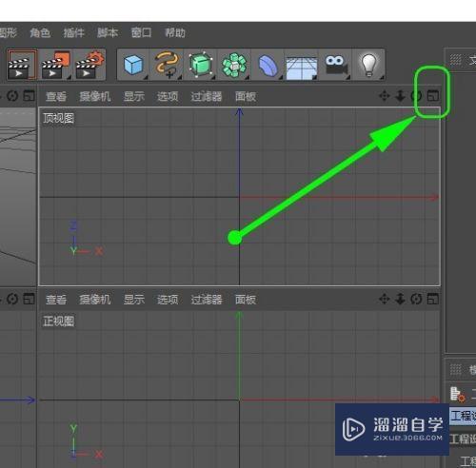Open 面板 menu in top view panel
The image size is (476, 468).
click(246, 96)
